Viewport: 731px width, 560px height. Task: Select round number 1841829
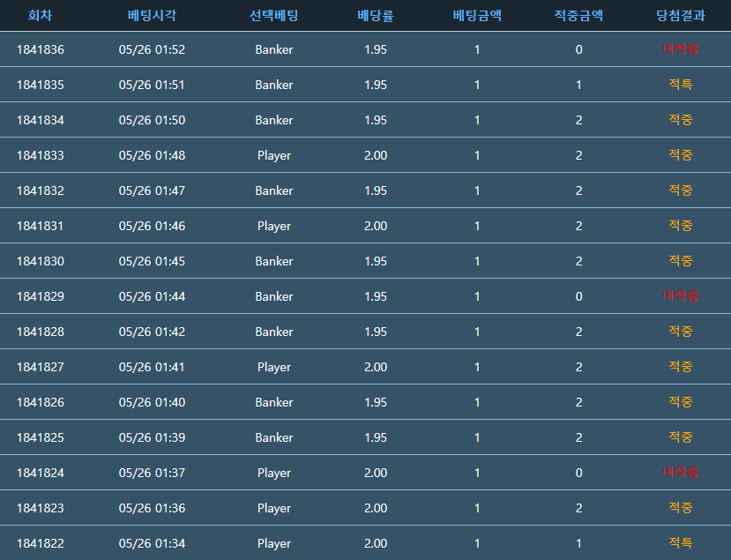40,296
